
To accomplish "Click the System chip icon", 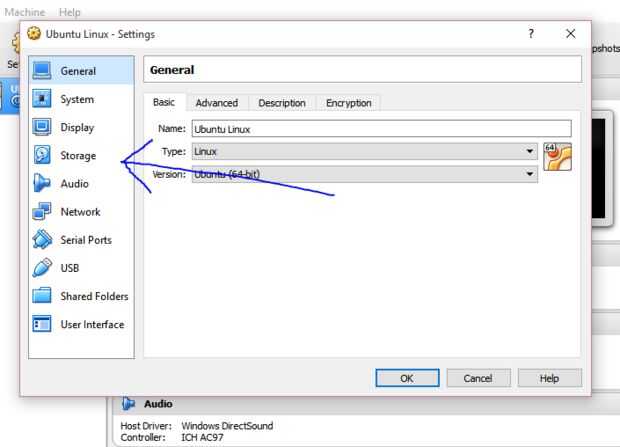I will pyautogui.click(x=42, y=99).
